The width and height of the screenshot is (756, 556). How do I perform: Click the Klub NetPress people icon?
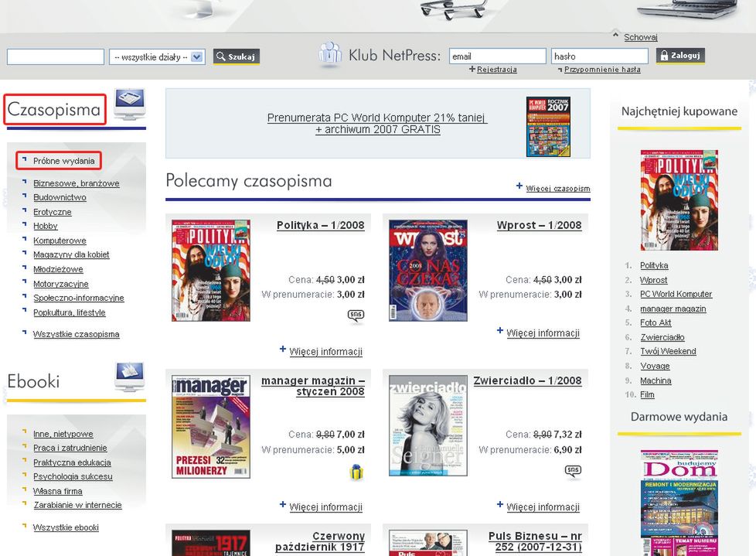tap(330, 54)
